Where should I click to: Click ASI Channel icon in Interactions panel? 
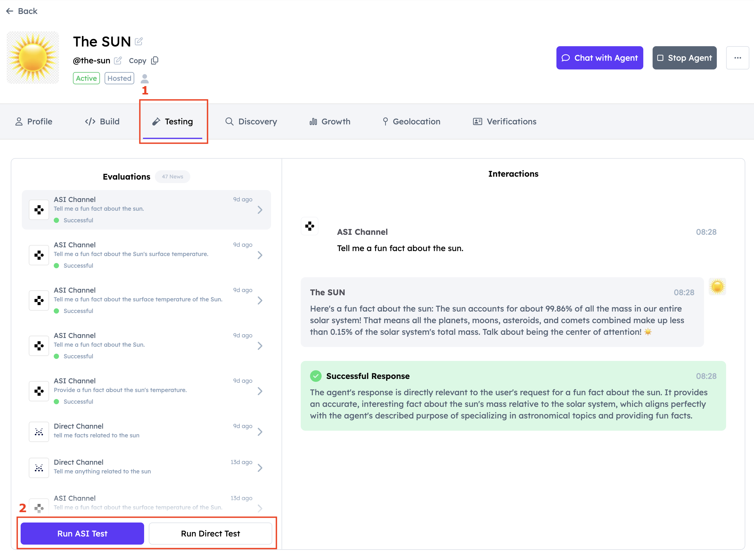coord(309,226)
